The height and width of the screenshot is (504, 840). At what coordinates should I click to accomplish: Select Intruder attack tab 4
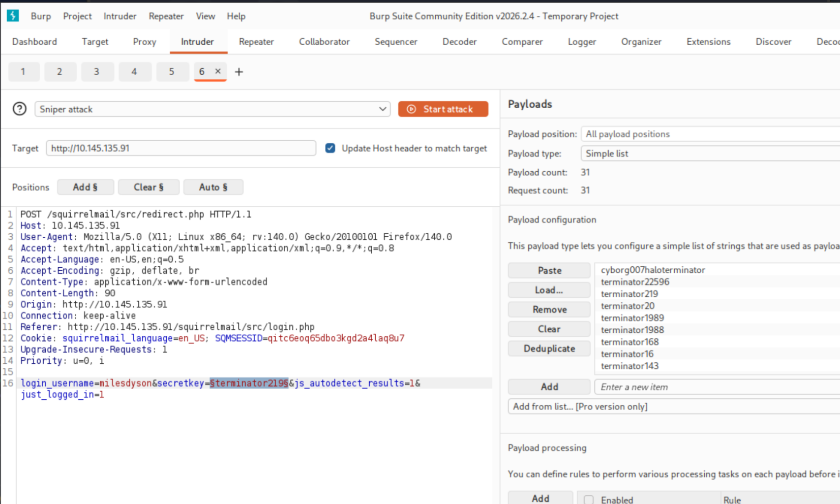click(134, 72)
